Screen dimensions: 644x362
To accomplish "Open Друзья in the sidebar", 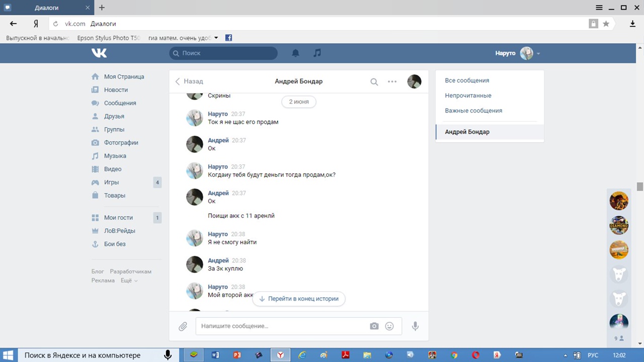I will [x=114, y=116].
